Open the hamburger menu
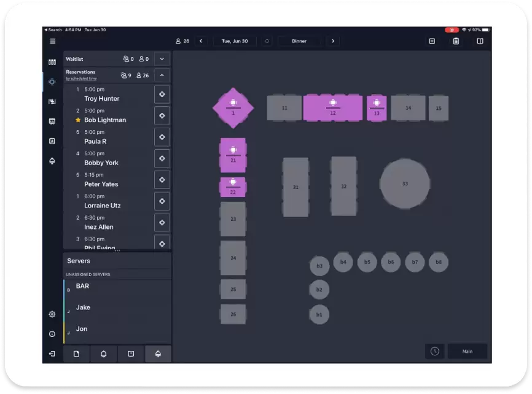This screenshot has width=532, height=394. point(53,41)
